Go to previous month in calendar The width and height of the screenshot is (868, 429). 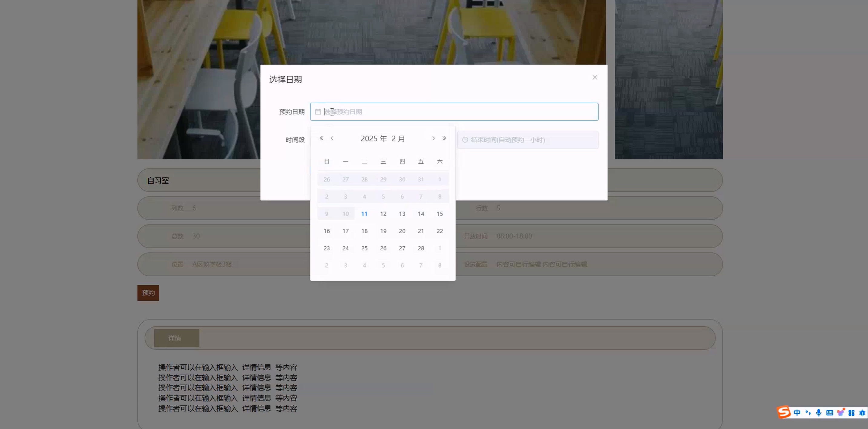point(332,138)
